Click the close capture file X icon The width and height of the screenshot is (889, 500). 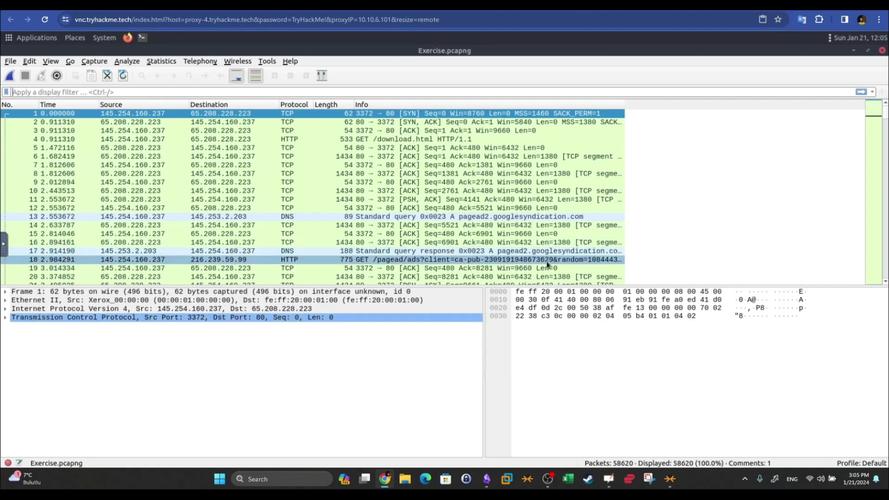pyautogui.click(x=107, y=76)
